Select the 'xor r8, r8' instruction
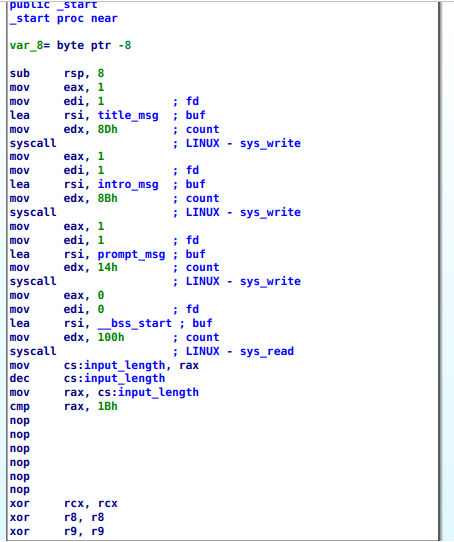This screenshot has height=542, width=454. click(57, 517)
